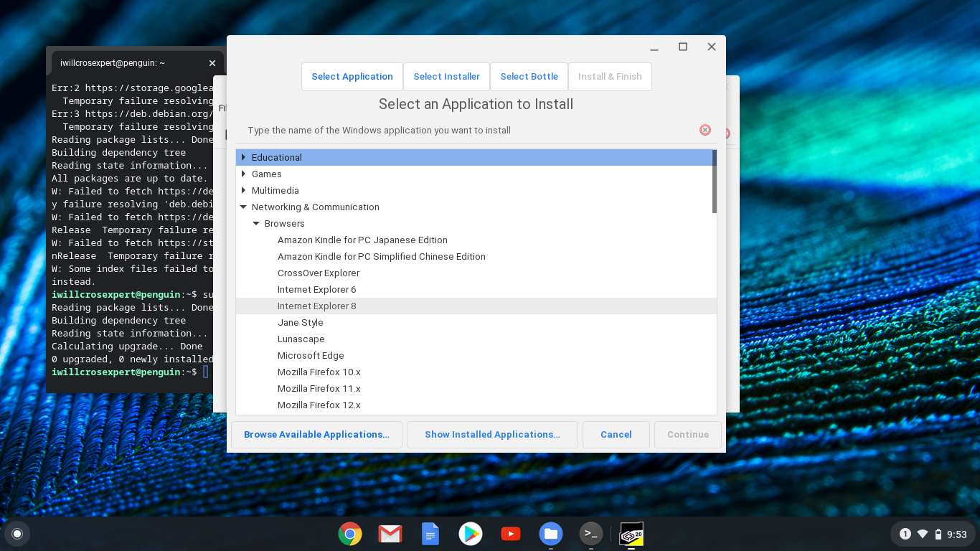Click Show Installed Applications button
This screenshot has height=551, width=980.
492,434
